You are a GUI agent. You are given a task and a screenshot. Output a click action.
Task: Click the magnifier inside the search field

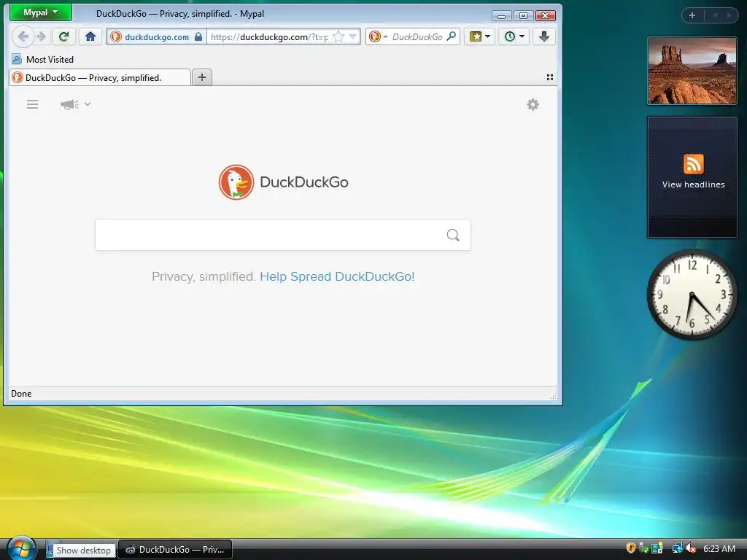tap(453, 235)
